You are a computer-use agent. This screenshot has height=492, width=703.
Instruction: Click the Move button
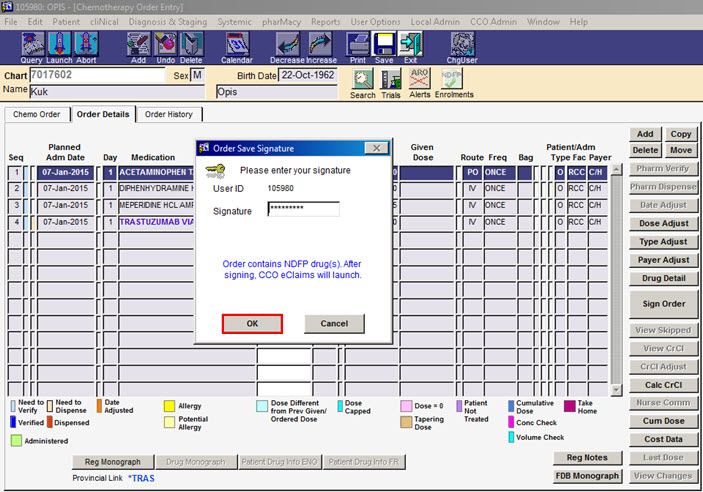click(681, 150)
